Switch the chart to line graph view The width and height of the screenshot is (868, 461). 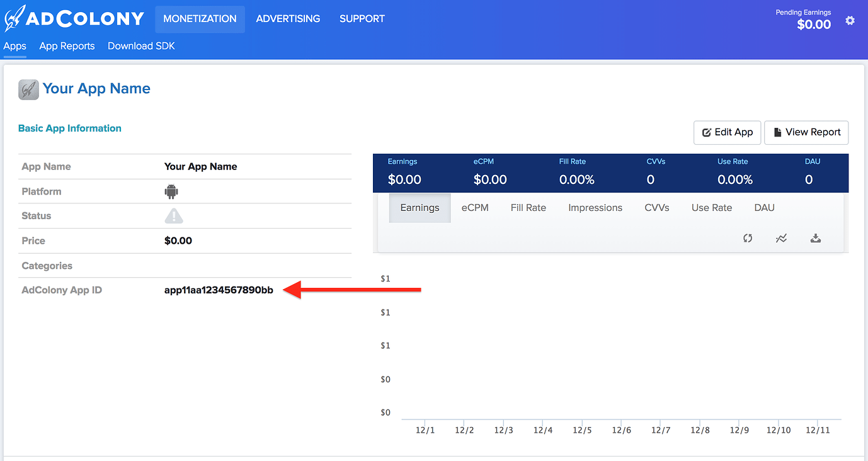(x=782, y=238)
